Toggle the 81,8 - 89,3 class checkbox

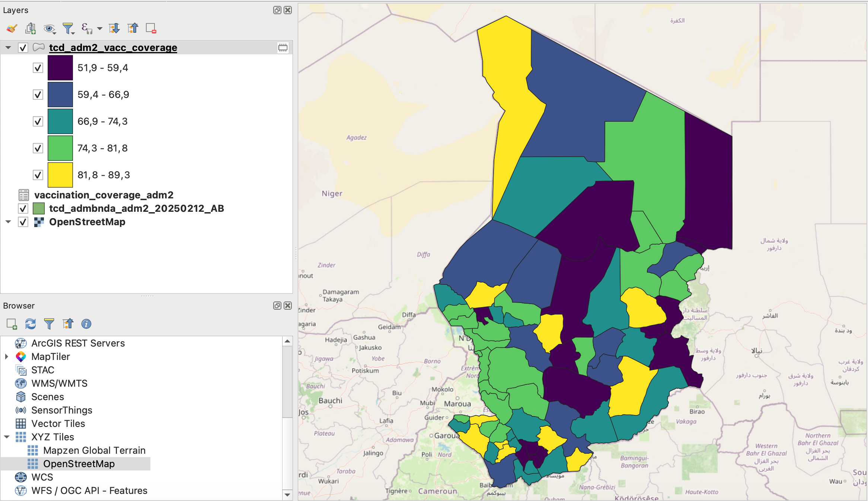pyautogui.click(x=38, y=175)
